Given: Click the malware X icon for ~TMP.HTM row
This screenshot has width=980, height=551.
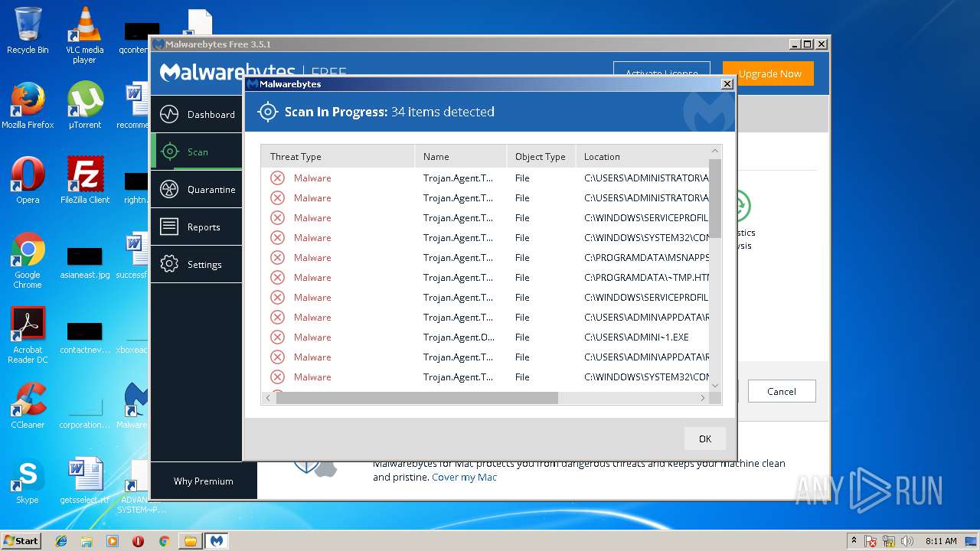Looking at the screenshot, I should point(277,278).
